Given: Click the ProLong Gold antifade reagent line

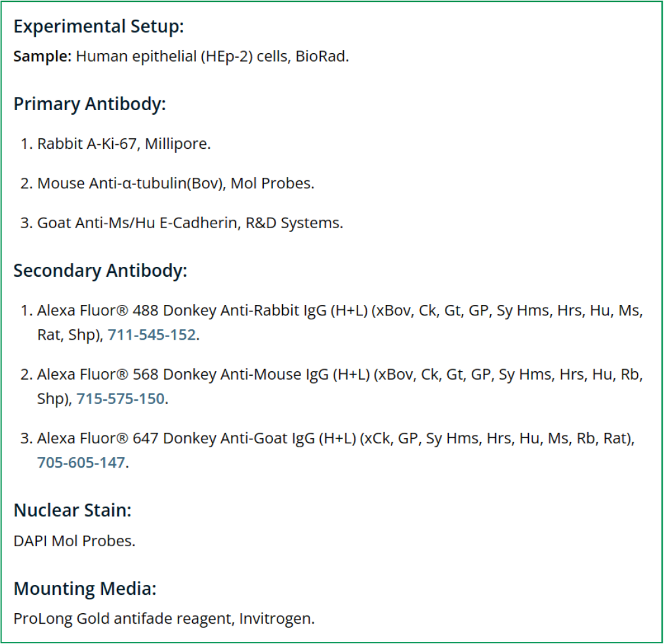Looking at the screenshot, I should coord(164,618).
